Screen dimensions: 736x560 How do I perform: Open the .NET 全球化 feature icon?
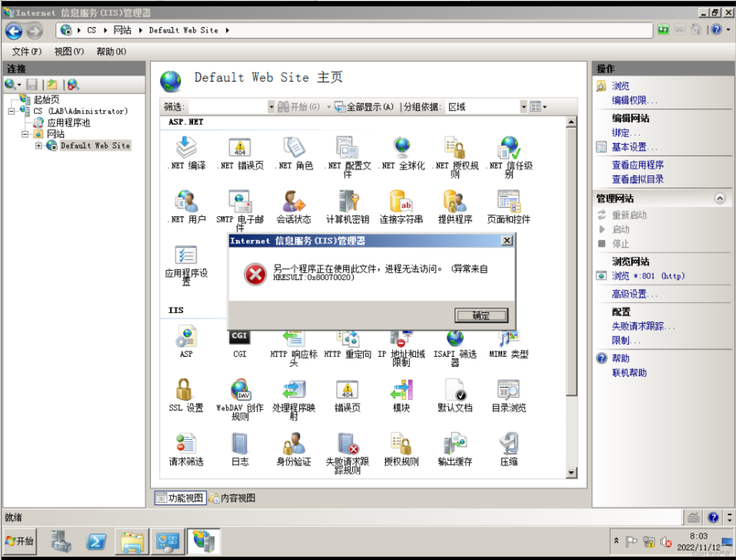pyautogui.click(x=402, y=148)
